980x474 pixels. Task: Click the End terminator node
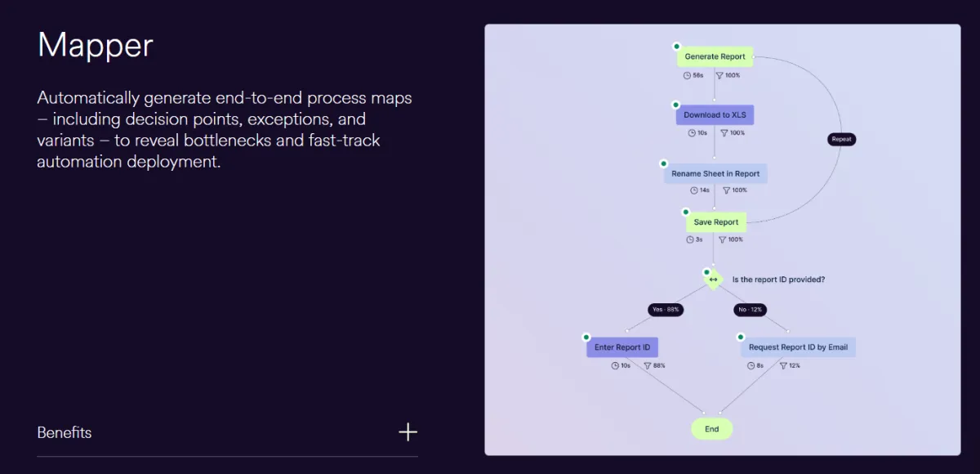[x=712, y=429]
